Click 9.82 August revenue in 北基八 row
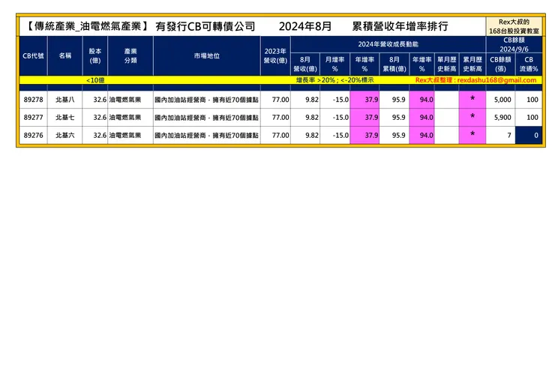The height and width of the screenshot is (392, 555). (305, 100)
